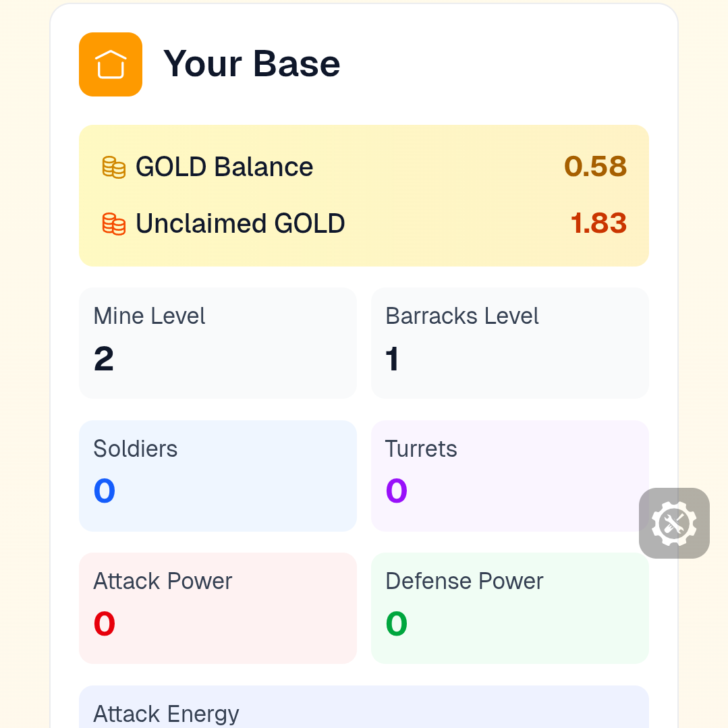Viewport: 728px width, 728px height.
Task: Click the Your Base heading
Action: (x=252, y=64)
